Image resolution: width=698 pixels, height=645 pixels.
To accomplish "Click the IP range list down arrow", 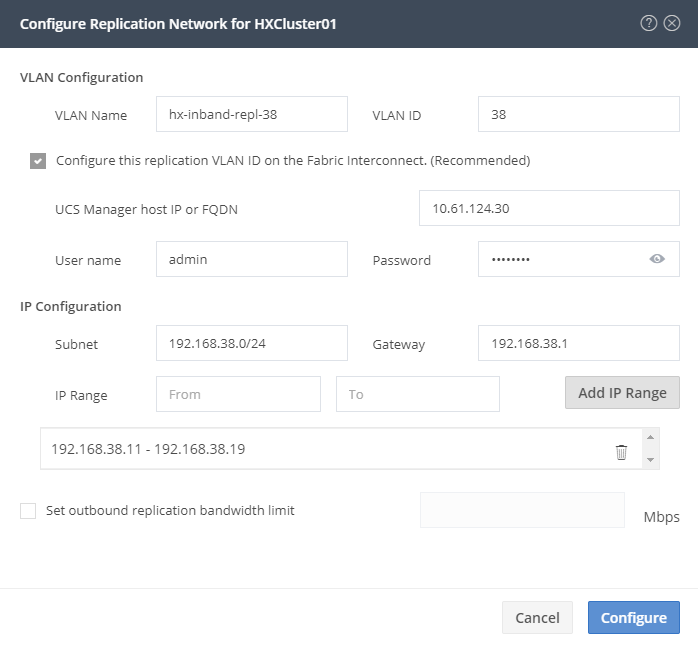I will tap(650, 459).
